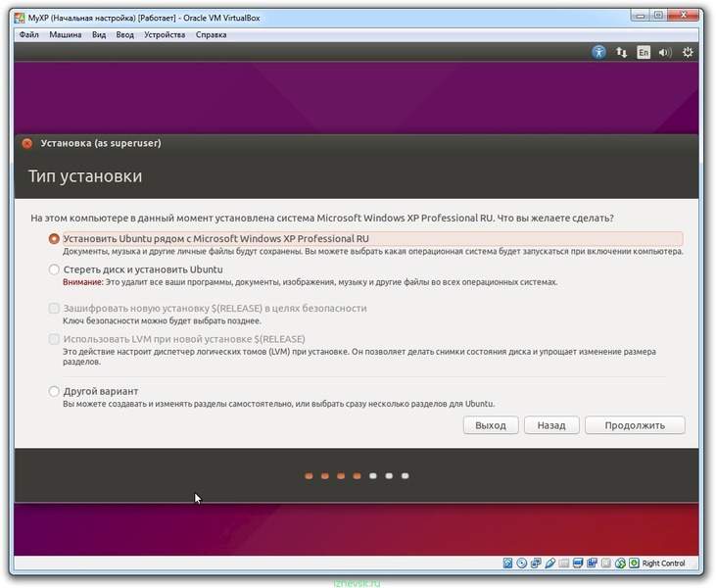This screenshot has height=588, width=716.
Task: Click the green host key arrow icon
Action: click(634, 563)
